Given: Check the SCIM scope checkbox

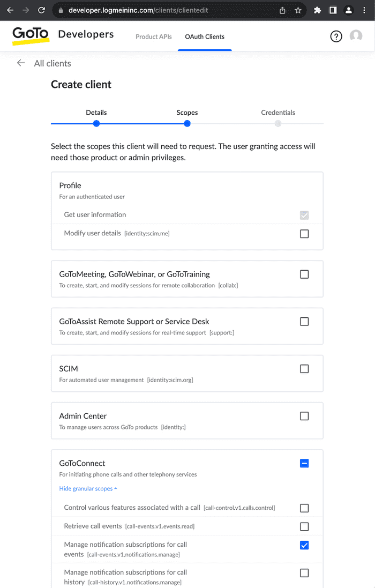Looking at the screenshot, I should [304, 369].
